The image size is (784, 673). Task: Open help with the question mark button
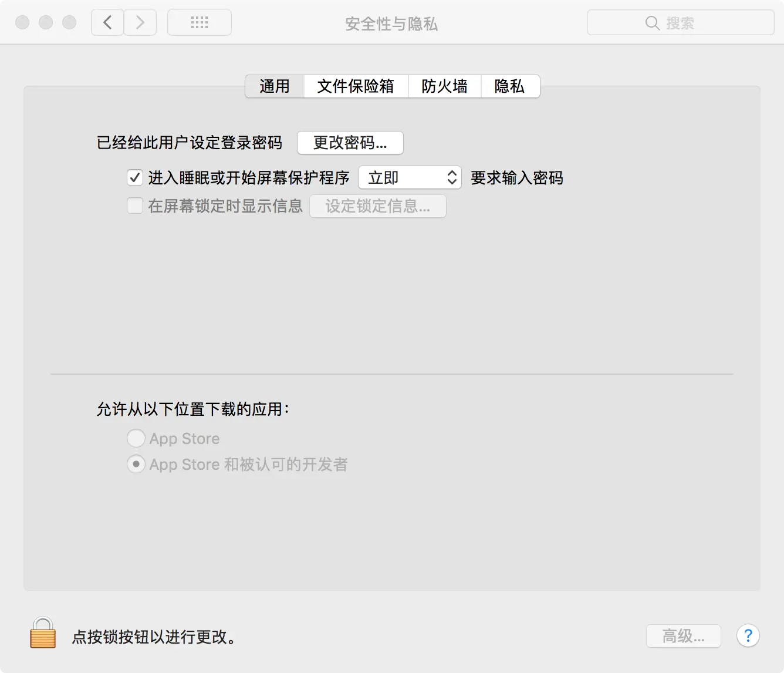748,635
